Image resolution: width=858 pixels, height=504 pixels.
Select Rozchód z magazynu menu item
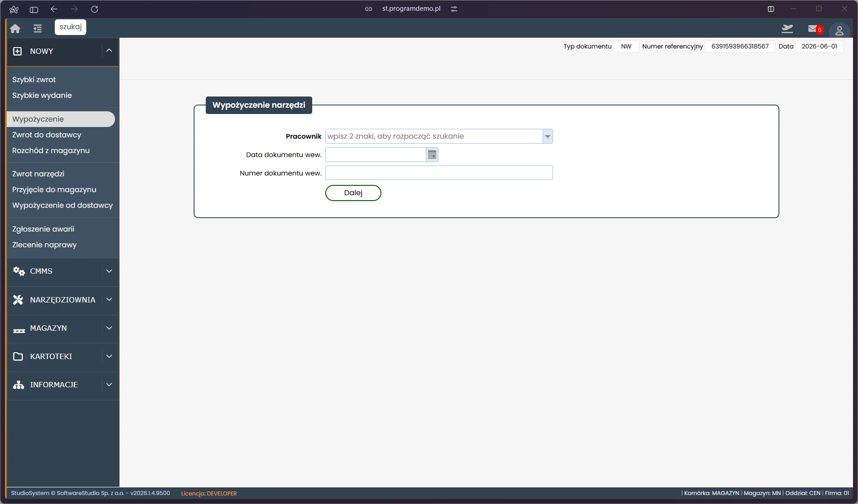[51, 150]
